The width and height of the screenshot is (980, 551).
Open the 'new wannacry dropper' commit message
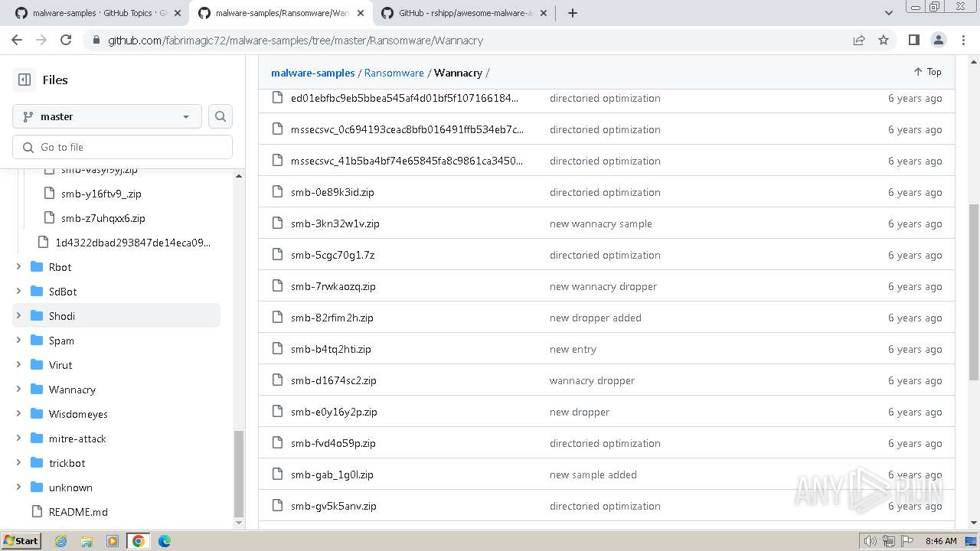click(603, 286)
